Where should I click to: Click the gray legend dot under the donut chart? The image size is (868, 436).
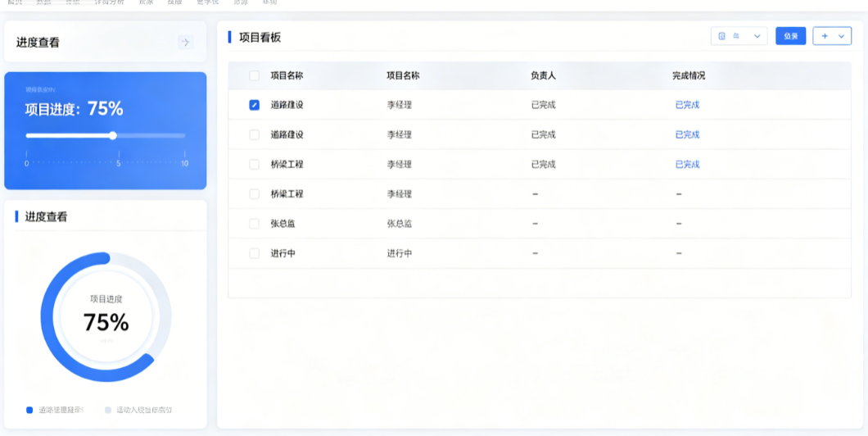coord(108,410)
